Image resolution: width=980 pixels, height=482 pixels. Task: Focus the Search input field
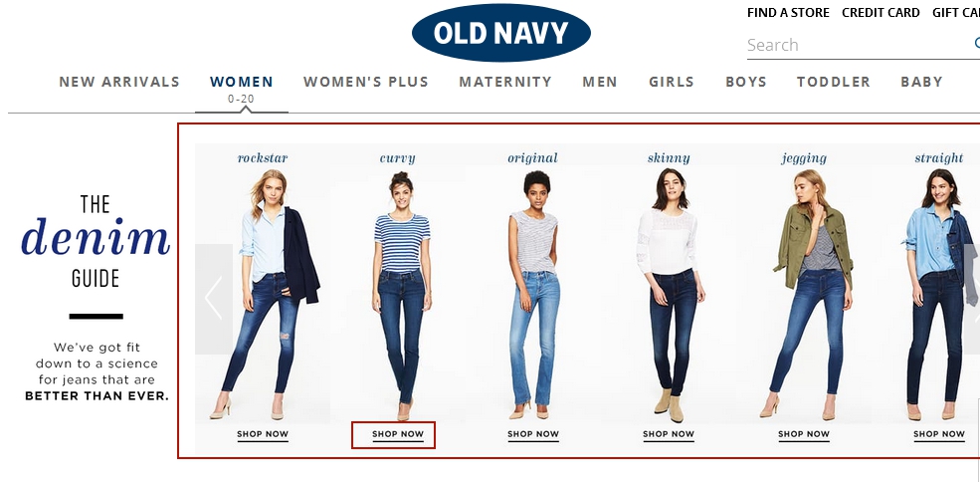pos(860,45)
